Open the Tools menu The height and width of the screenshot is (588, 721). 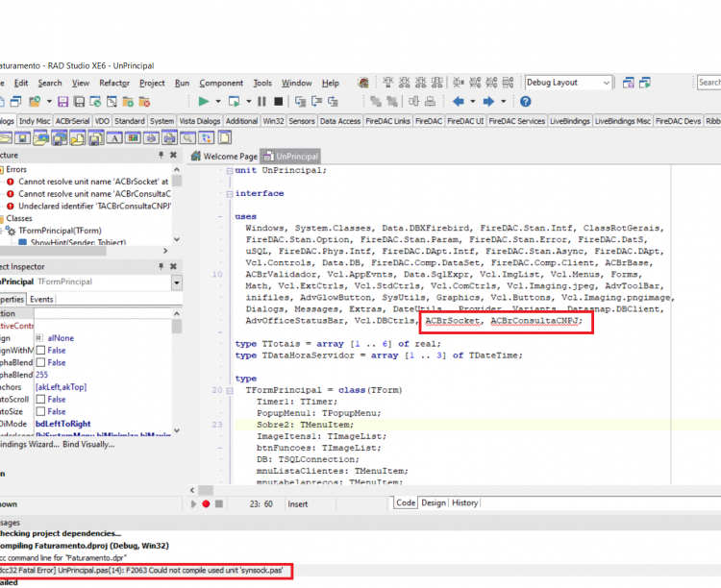click(x=262, y=83)
